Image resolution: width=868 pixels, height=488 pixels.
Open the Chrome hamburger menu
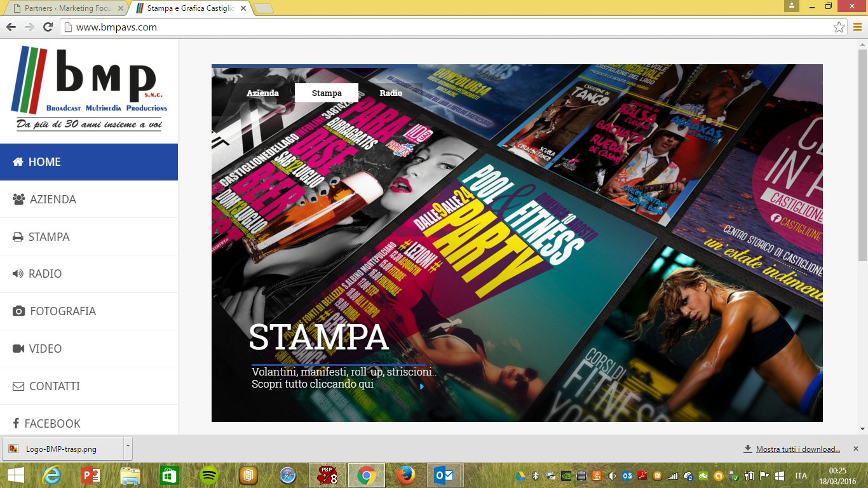[x=857, y=27]
